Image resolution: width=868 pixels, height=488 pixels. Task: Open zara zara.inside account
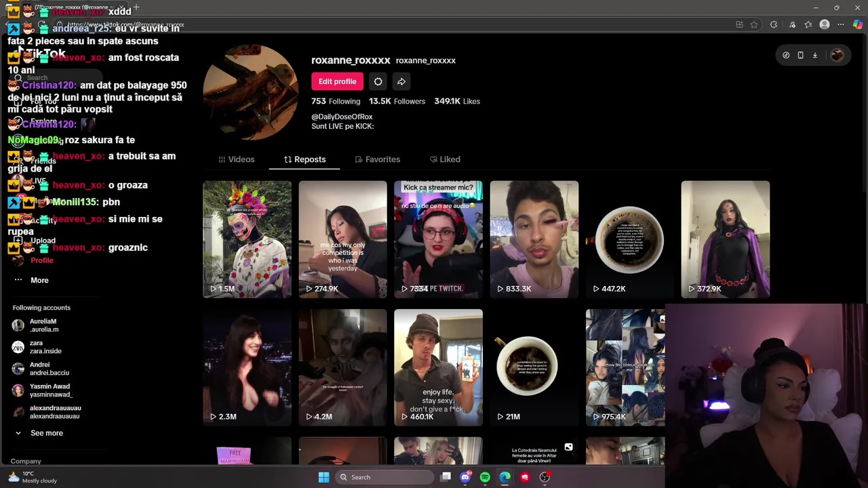click(37, 347)
